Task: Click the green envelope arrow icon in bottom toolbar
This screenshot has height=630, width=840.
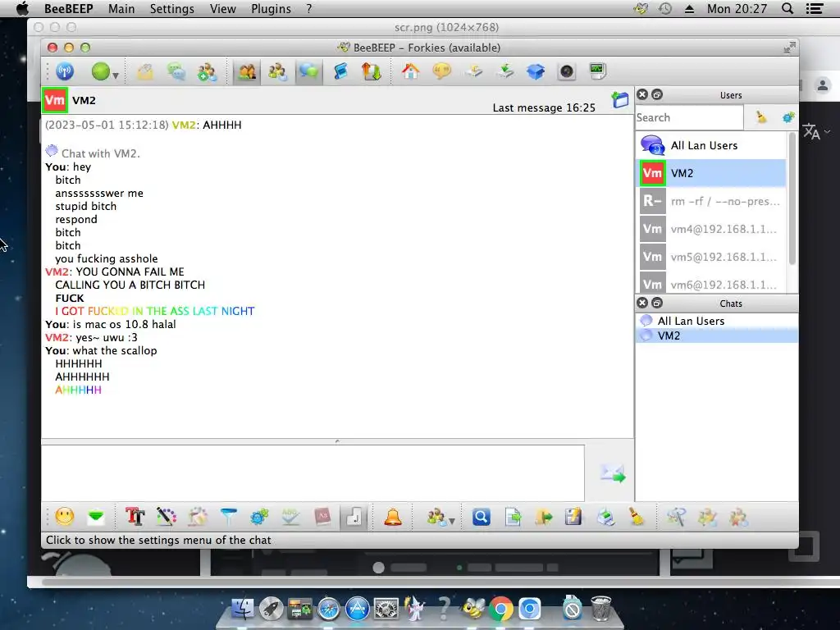Action: [96, 517]
